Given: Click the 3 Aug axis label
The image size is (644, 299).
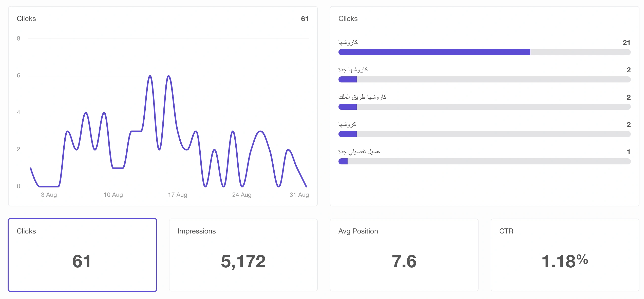Looking at the screenshot, I should click(49, 195).
